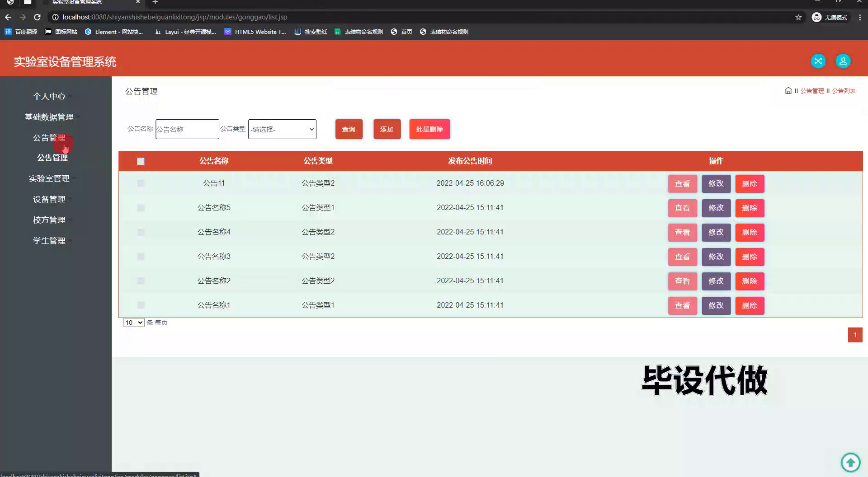Click 修改 for 公告11
Screen dimensions: 868x477
(x=716, y=184)
